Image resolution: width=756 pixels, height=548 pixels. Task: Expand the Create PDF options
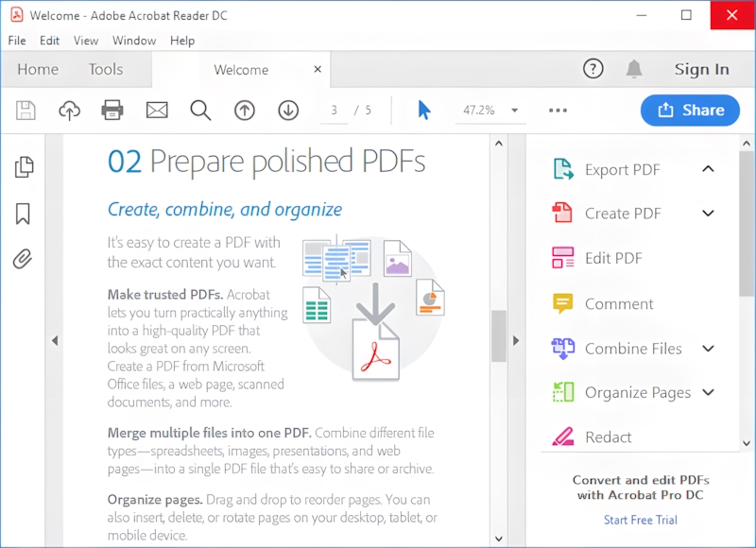click(x=708, y=214)
